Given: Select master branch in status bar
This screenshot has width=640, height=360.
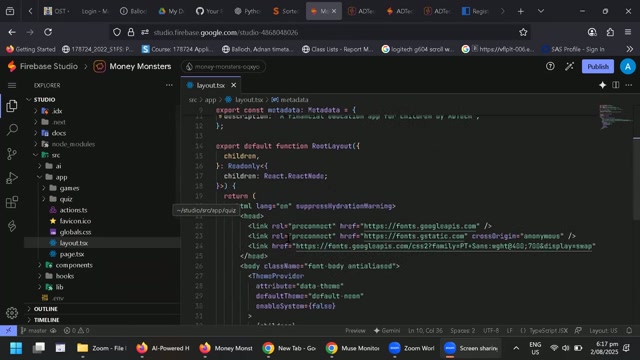Looking at the screenshot, I should (x=34, y=331).
